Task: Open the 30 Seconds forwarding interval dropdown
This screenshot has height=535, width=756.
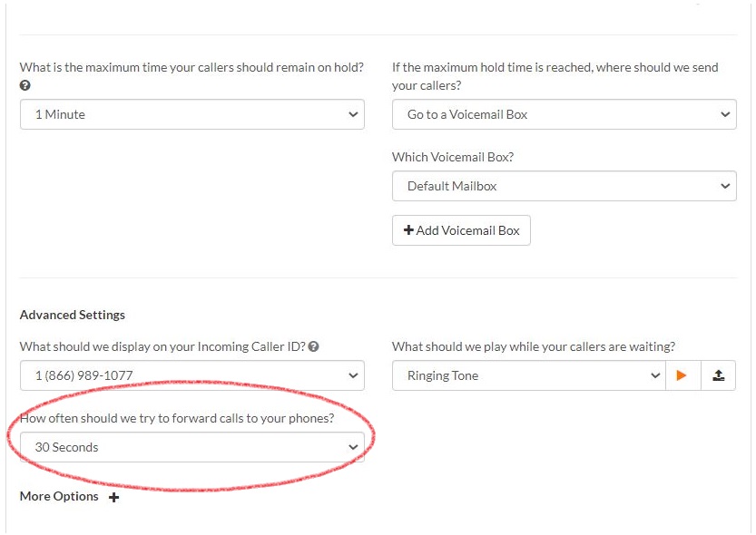Action: (191, 447)
